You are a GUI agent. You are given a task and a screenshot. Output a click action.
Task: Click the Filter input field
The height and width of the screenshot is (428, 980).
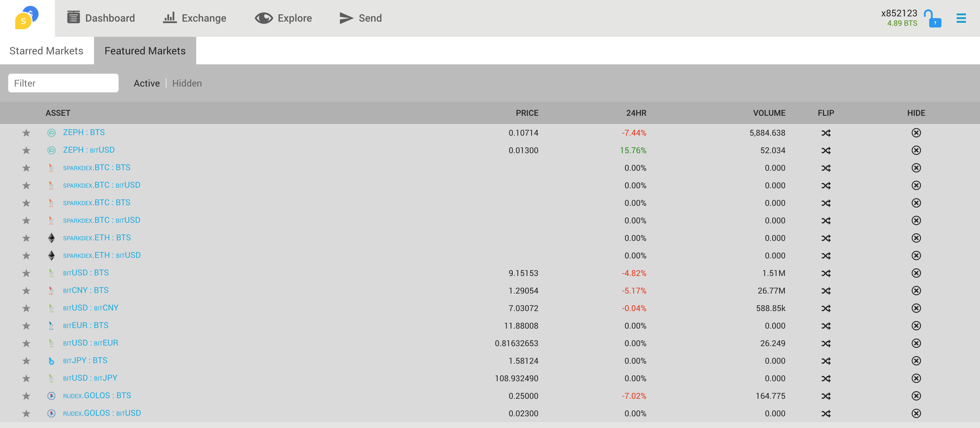point(63,83)
